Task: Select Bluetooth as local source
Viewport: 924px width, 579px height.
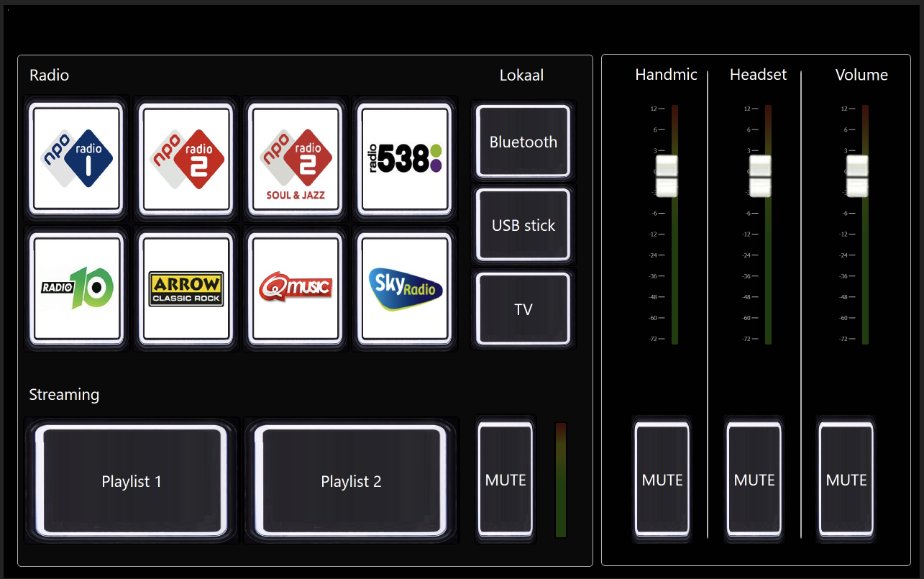Action: click(x=523, y=142)
